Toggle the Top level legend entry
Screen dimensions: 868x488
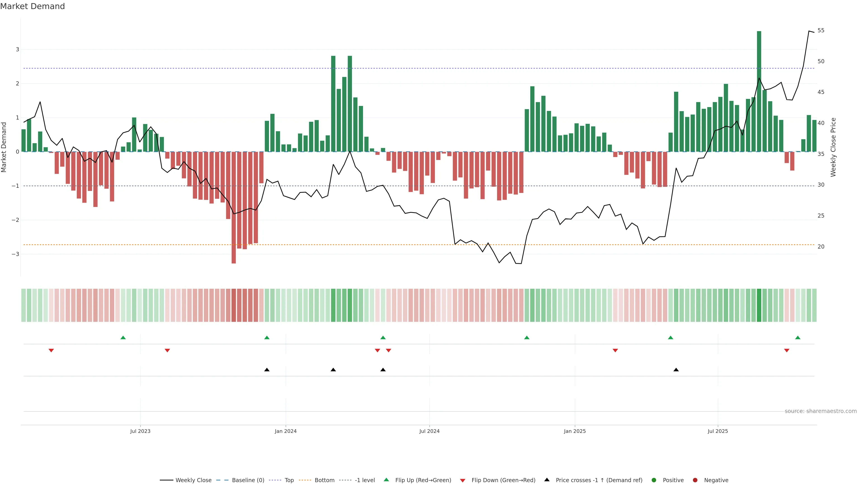tap(289, 480)
